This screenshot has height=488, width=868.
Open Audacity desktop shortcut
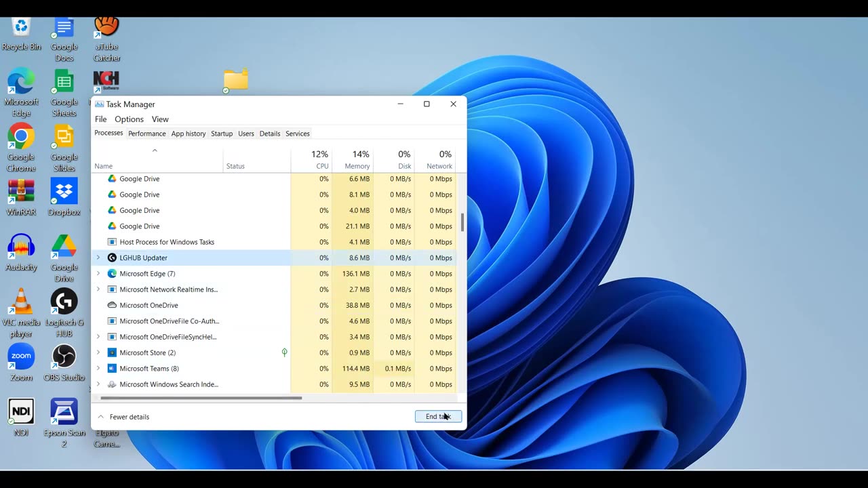tap(21, 253)
